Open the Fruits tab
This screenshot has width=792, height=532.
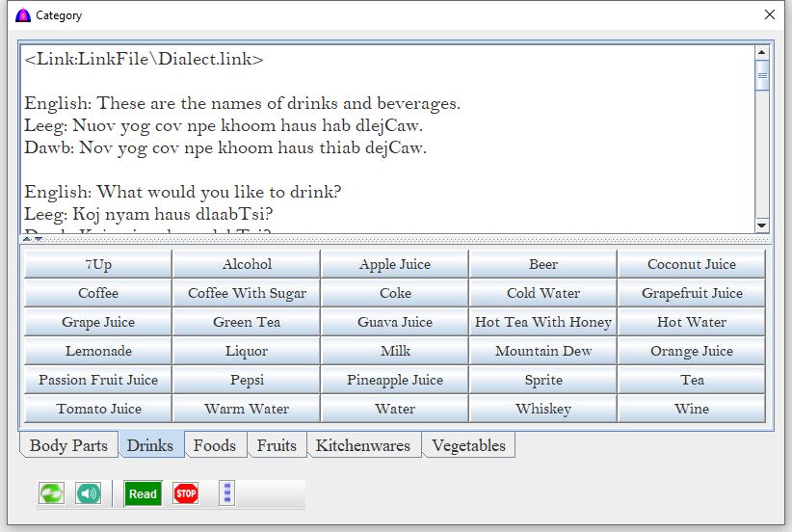click(x=277, y=445)
